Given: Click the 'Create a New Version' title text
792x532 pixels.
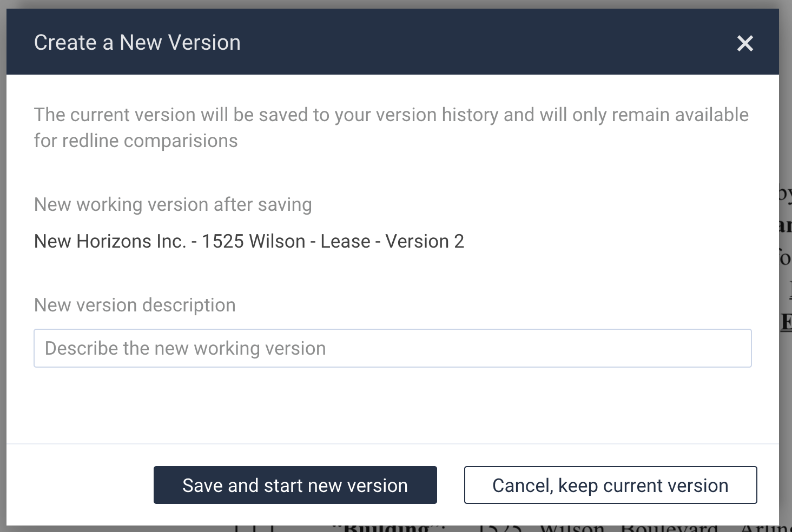Looking at the screenshot, I should [137, 43].
